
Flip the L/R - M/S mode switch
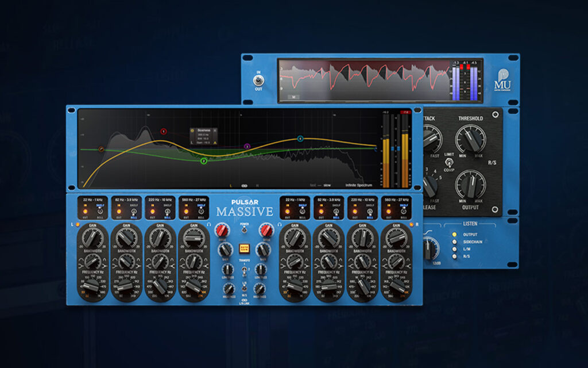click(x=244, y=289)
